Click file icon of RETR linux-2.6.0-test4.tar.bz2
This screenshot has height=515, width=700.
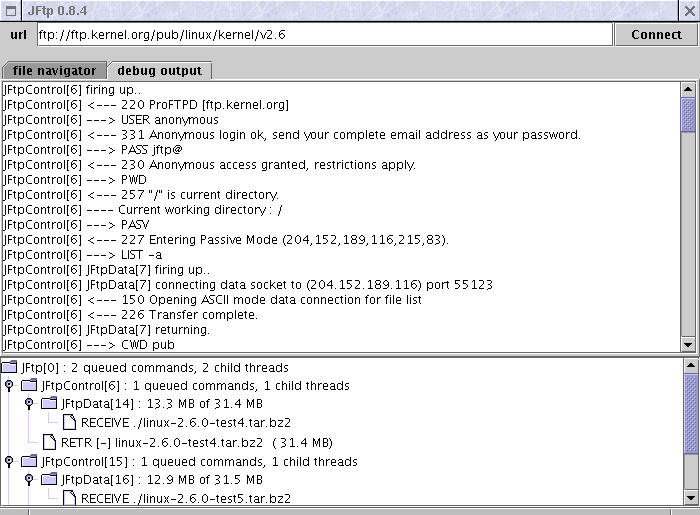pyautogui.click(x=49, y=442)
